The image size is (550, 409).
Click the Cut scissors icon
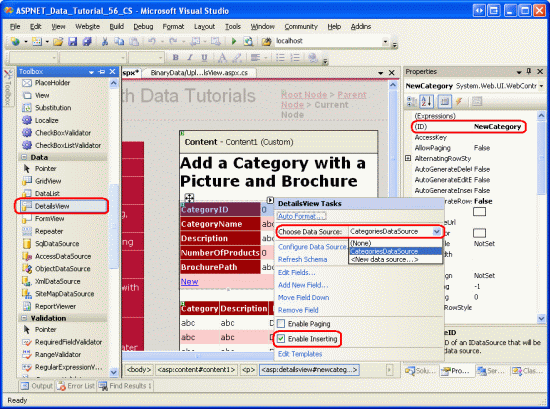(105, 41)
